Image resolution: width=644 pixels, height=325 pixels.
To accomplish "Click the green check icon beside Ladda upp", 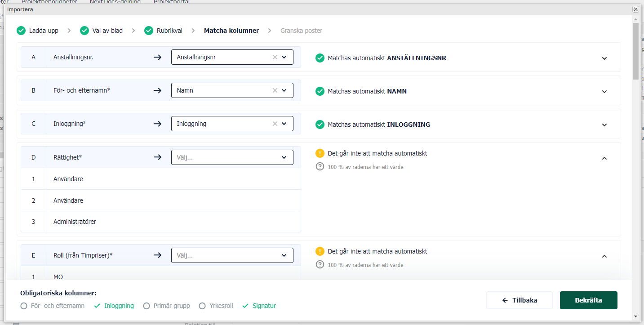I will coord(21,31).
